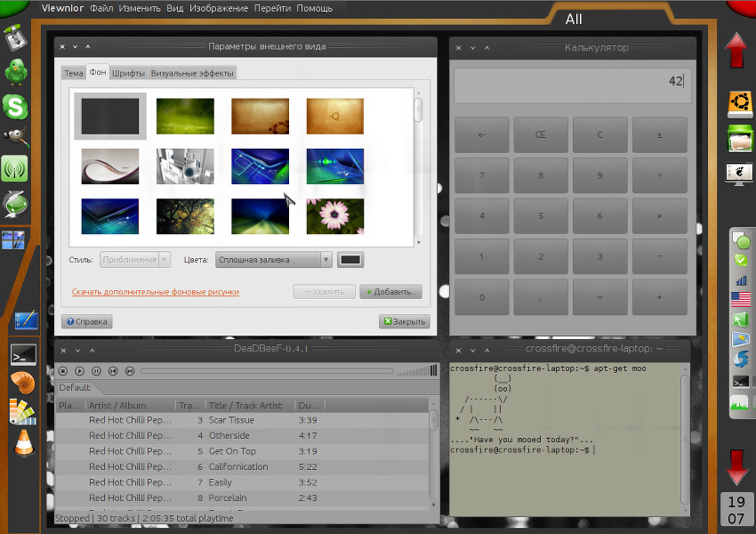Click the Закрыть button in appearance window
The height and width of the screenshot is (534, 756).
click(x=405, y=322)
